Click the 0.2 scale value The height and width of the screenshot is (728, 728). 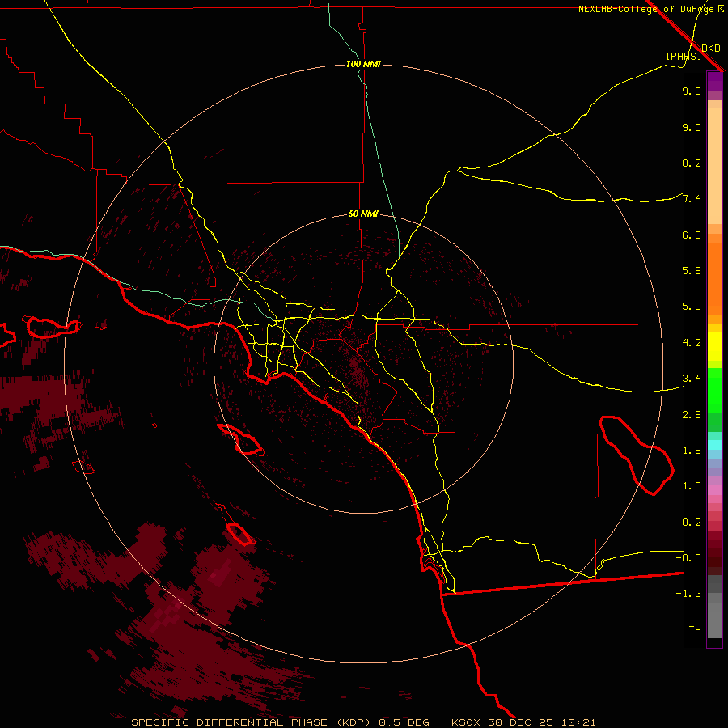[692, 523]
